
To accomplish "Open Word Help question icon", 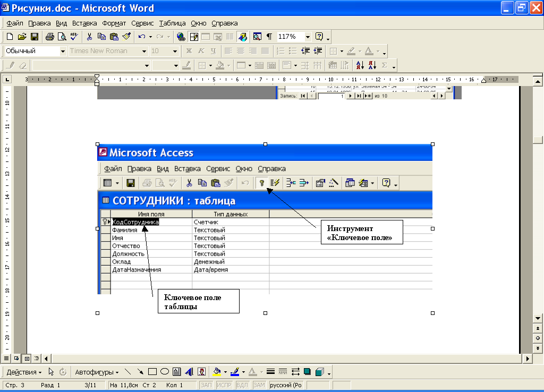I will point(319,37).
